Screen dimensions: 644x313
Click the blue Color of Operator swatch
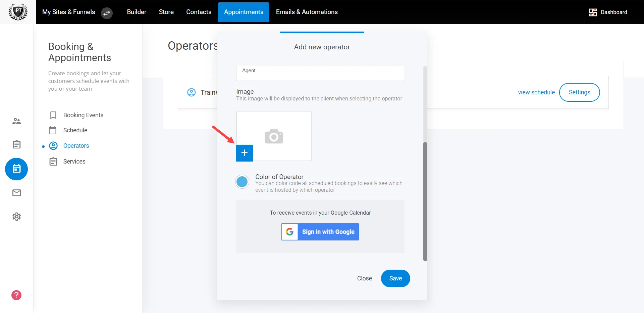242,181
